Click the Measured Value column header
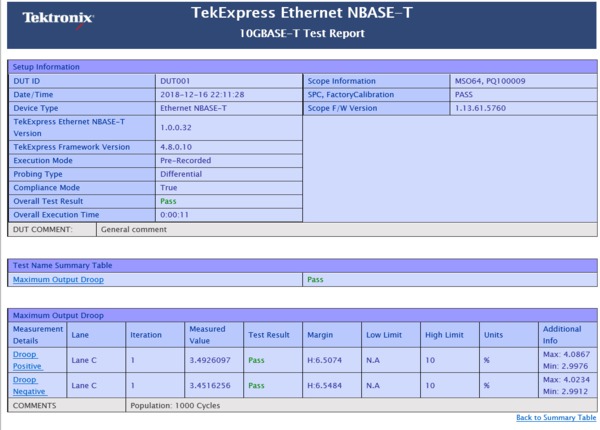 (x=206, y=334)
